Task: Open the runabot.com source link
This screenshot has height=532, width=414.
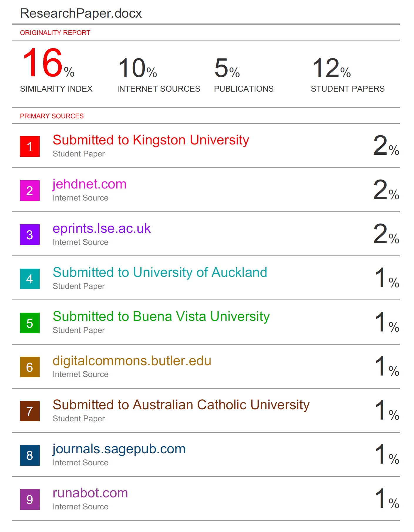Action: click(90, 493)
